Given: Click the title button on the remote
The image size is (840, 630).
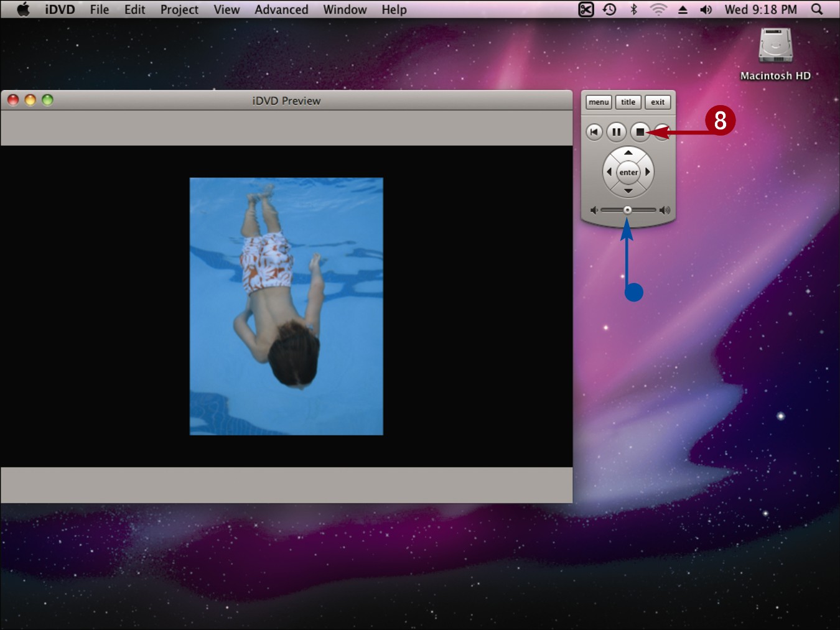Looking at the screenshot, I should tap(628, 102).
